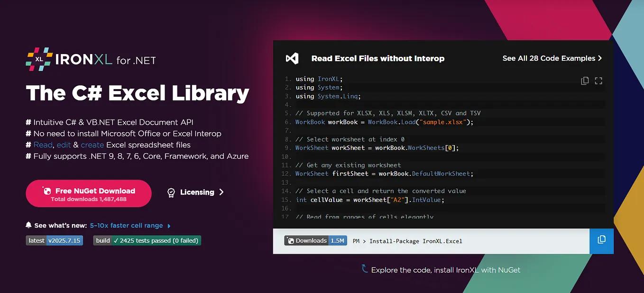This screenshot has width=644, height=293.
Task: Click the licensing ribbon icon beside Licensing
Action: click(171, 192)
